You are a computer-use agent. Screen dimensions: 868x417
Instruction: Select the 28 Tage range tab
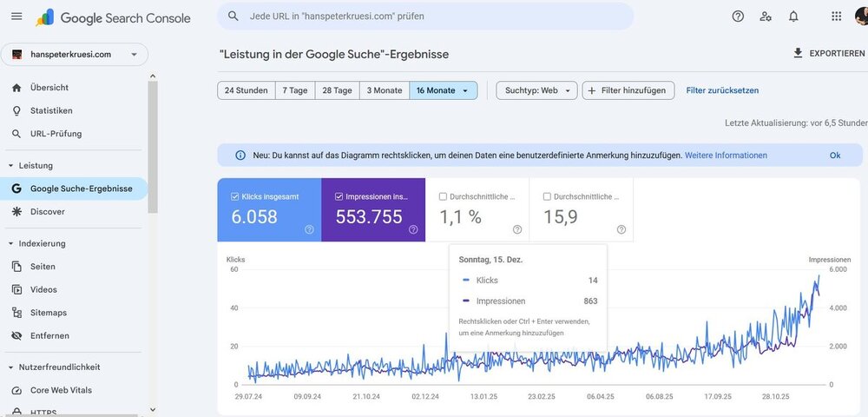point(337,90)
